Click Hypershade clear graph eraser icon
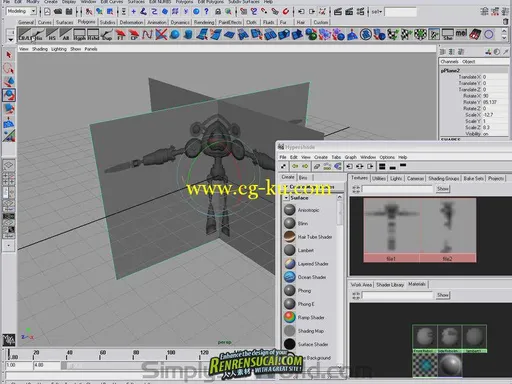 click(x=317, y=166)
